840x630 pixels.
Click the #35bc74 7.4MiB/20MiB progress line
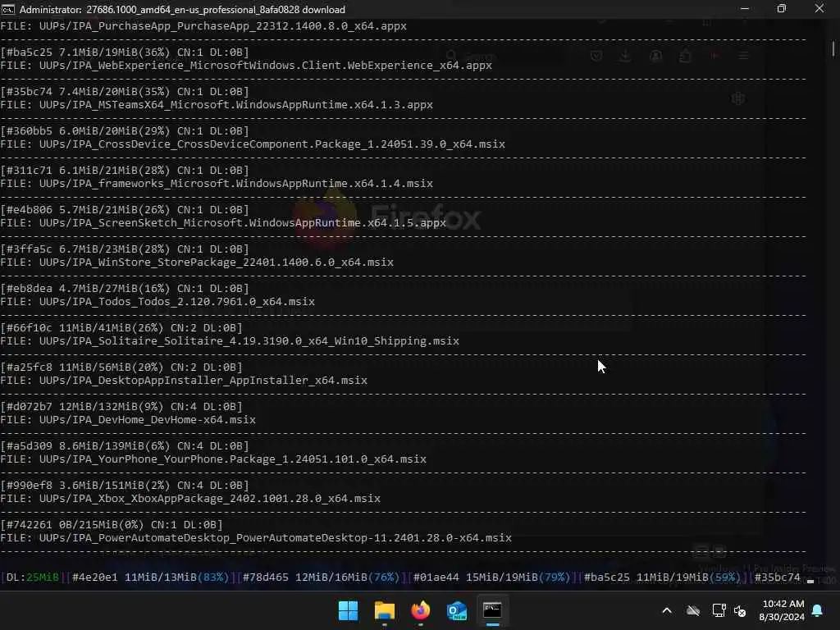pos(125,92)
